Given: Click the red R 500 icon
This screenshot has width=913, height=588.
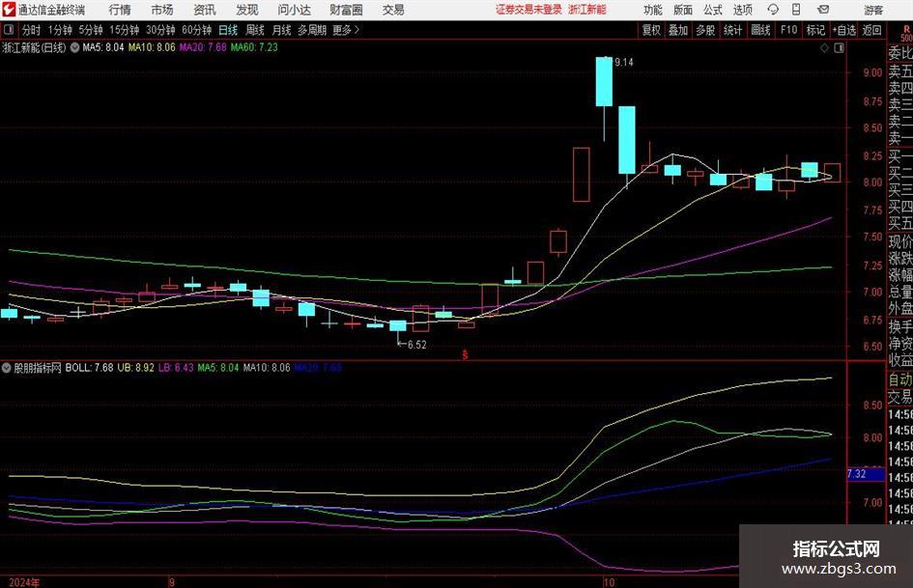Looking at the screenshot, I should 906,33.
